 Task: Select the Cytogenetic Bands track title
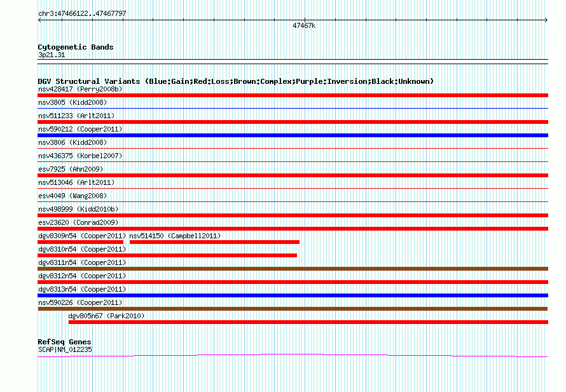76,47
